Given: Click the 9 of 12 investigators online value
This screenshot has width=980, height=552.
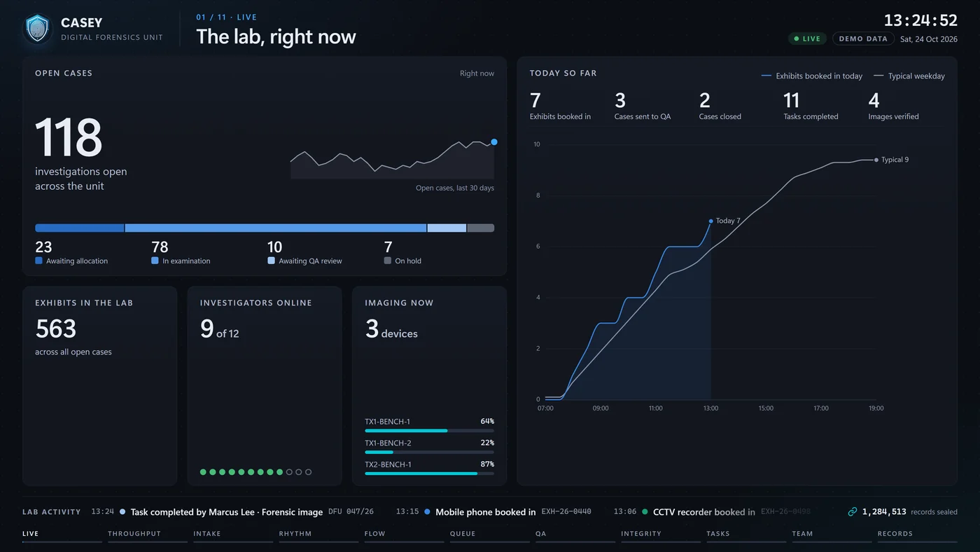Looking at the screenshot, I should (x=220, y=329).
